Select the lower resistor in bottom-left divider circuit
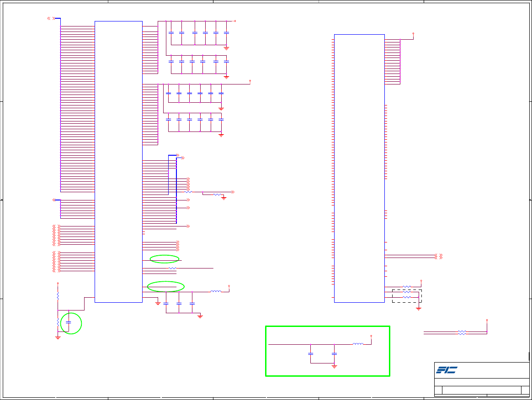Screen dimensions: 532x400 (58, 322)
